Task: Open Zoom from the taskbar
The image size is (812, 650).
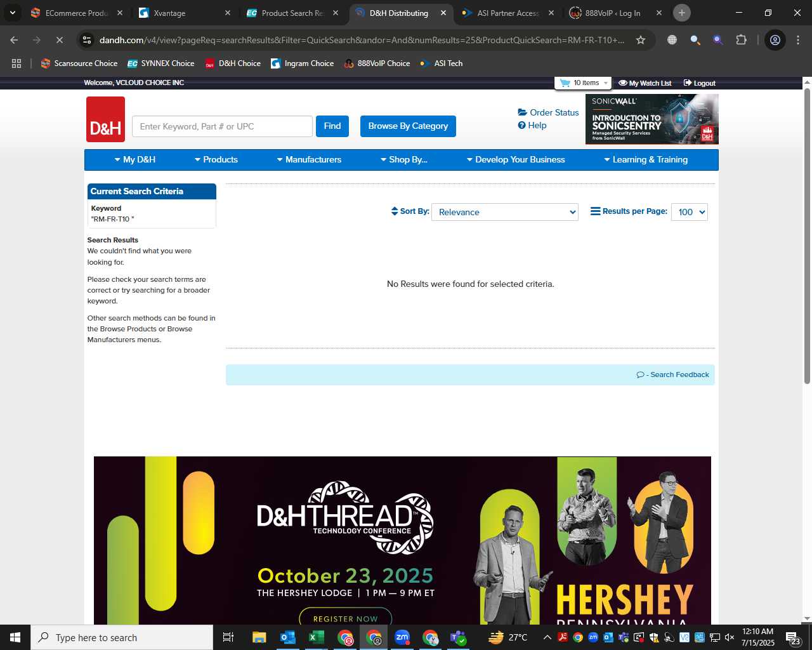Action: coord(402,637)
